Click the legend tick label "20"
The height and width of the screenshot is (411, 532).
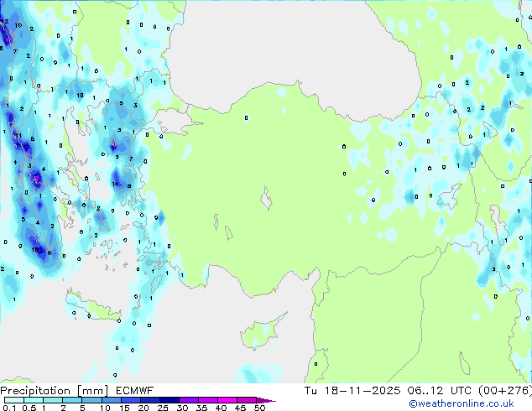click(x=143, y=408)
